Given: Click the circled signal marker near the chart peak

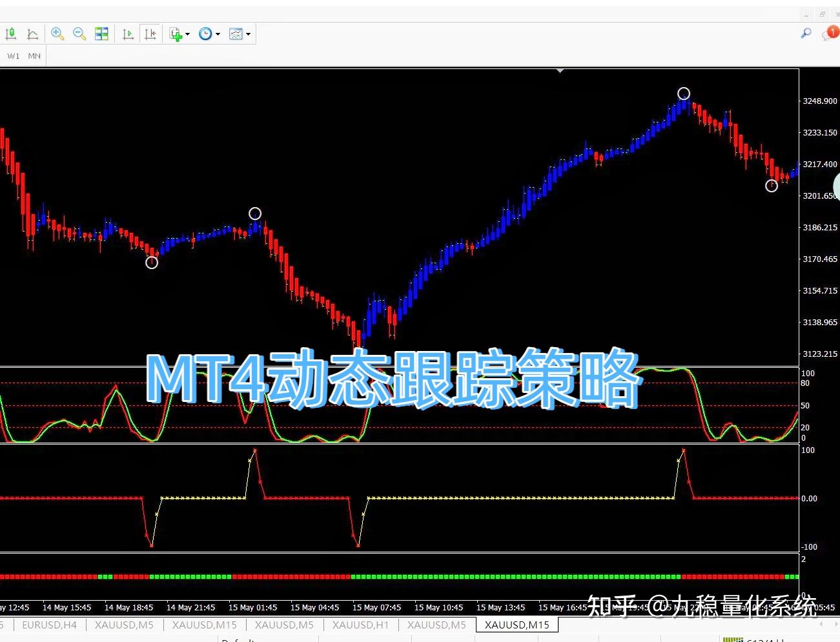Looking at the screenshot, I should 684,93.
